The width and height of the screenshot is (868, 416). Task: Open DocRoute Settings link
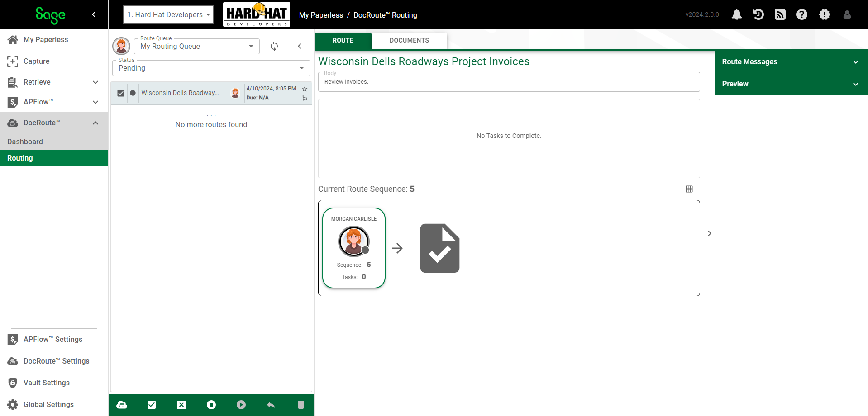[56, 361]
